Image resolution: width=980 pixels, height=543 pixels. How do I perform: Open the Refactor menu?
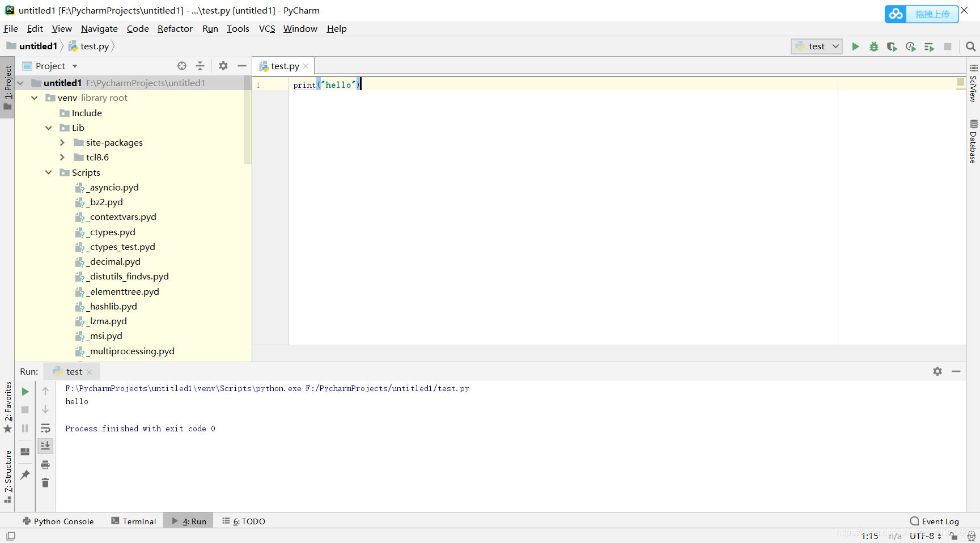(175, 28)
